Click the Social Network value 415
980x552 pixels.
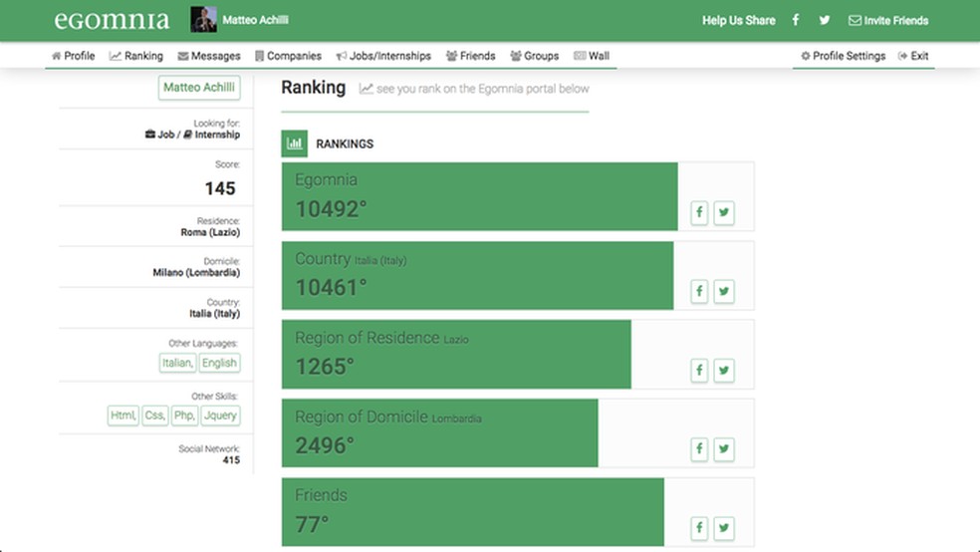click(x=231, y=460)
